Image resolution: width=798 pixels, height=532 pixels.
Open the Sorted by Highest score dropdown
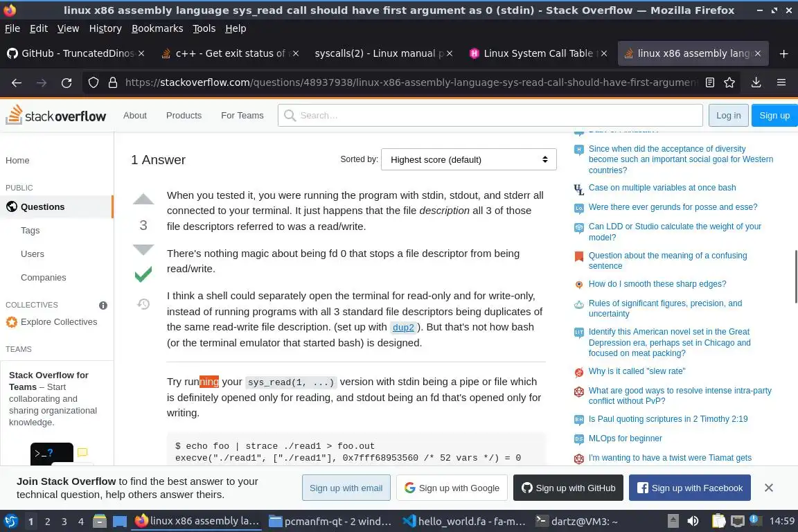pyautogui.click(x=469, y=159)
